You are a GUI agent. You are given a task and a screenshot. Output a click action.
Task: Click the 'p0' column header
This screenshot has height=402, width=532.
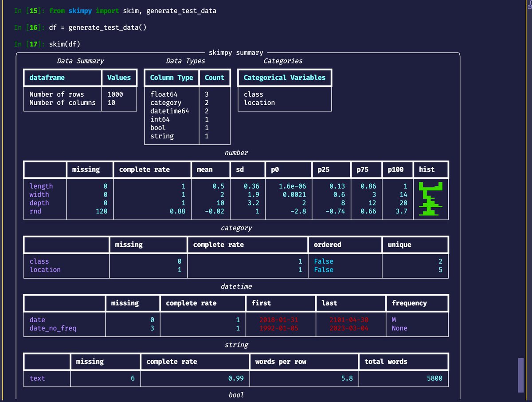[274, 169]
